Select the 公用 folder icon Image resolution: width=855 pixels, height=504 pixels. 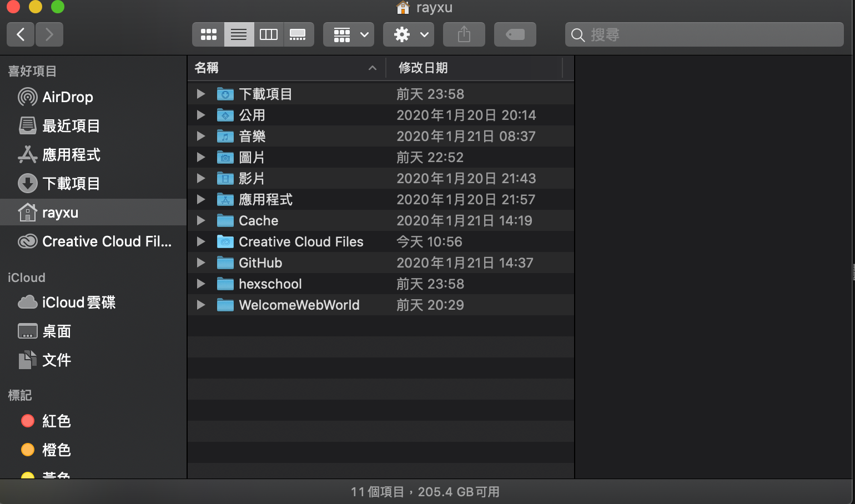[225, 115]
